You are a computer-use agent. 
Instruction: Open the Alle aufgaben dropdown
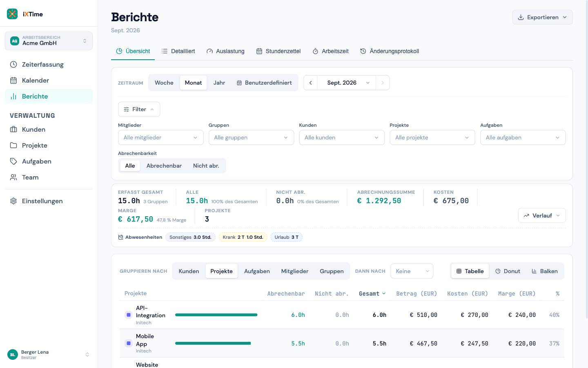click(x=523, y=137)
